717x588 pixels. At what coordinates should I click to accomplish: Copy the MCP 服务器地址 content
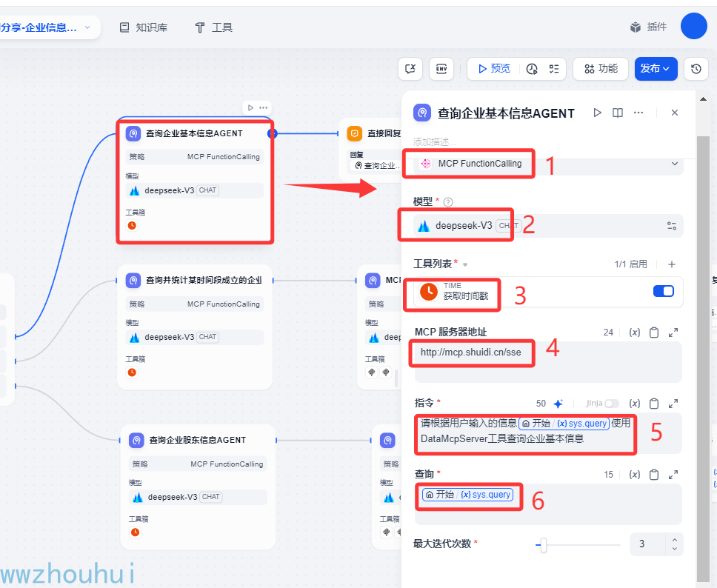[654, 333]
